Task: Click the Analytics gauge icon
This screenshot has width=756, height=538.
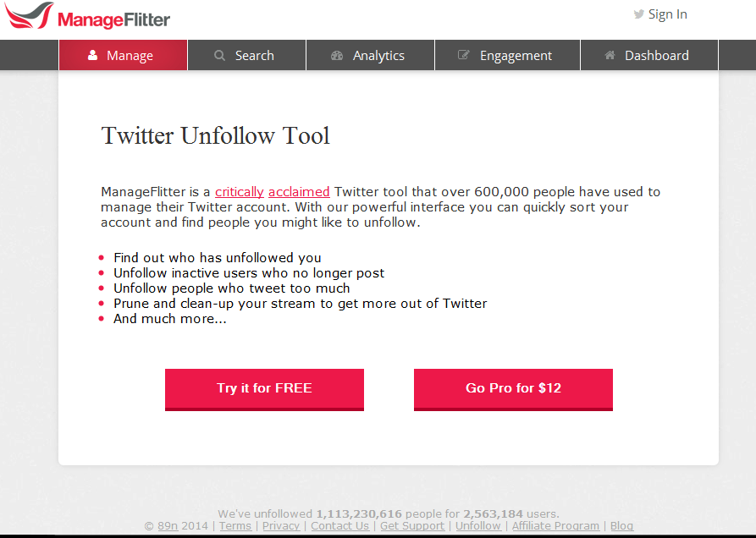Action: click(x=337, y=56)
